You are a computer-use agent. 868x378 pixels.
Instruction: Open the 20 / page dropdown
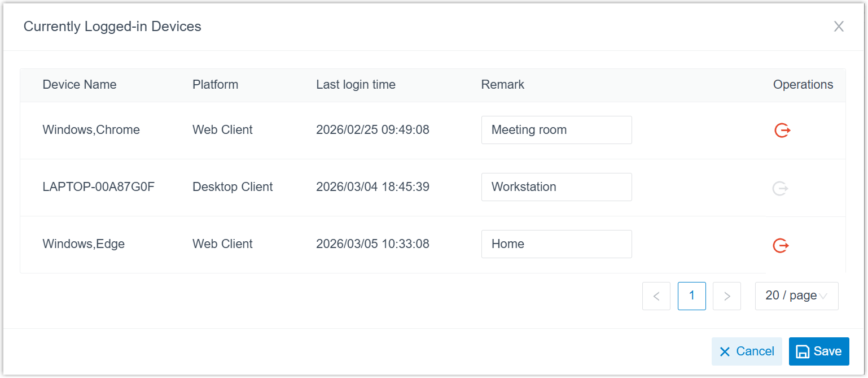pos(796,296)
